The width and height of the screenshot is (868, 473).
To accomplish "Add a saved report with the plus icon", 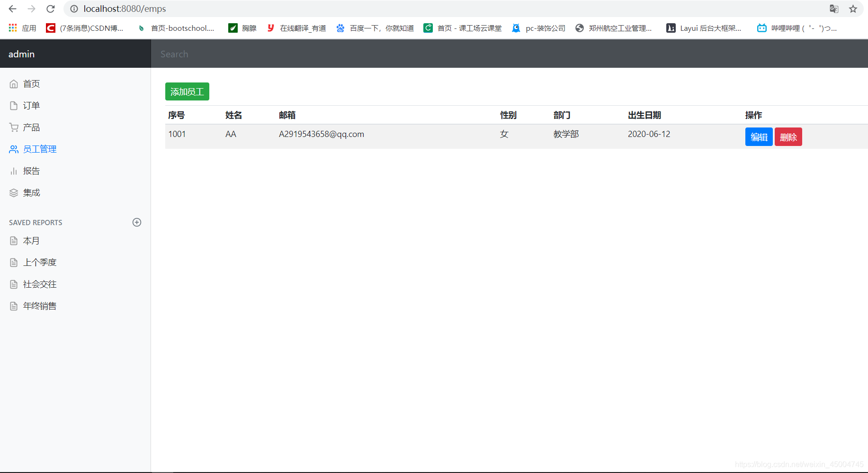I will point(136,222).
